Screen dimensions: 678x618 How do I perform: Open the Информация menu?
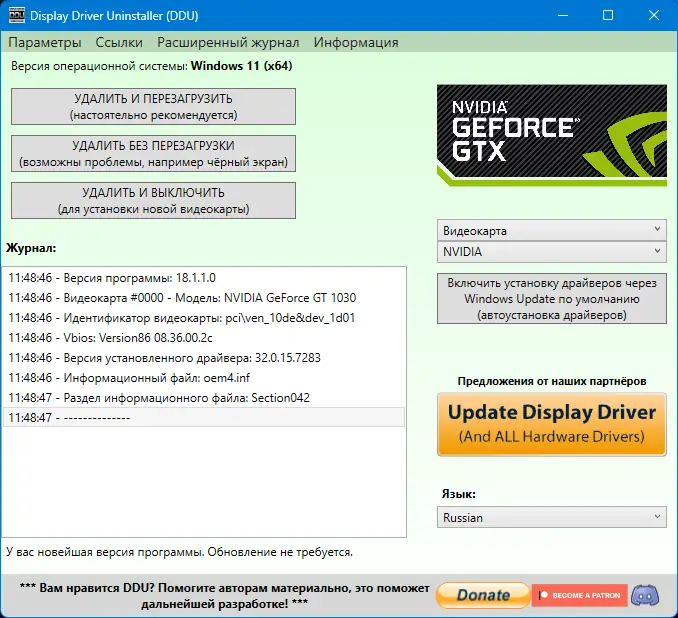pyautogui.click(x=356, y=42)
